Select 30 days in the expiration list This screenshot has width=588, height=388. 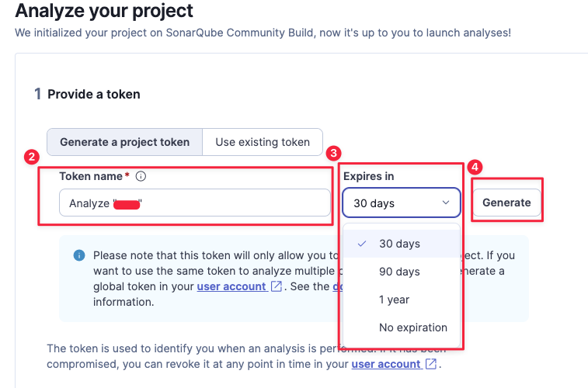click(399, 244)
